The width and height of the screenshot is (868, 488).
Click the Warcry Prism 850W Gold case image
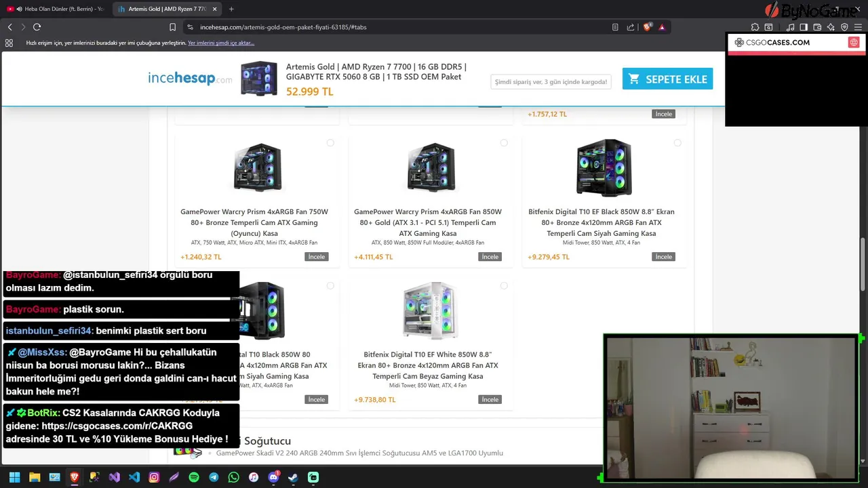click(x=431, y=168)
